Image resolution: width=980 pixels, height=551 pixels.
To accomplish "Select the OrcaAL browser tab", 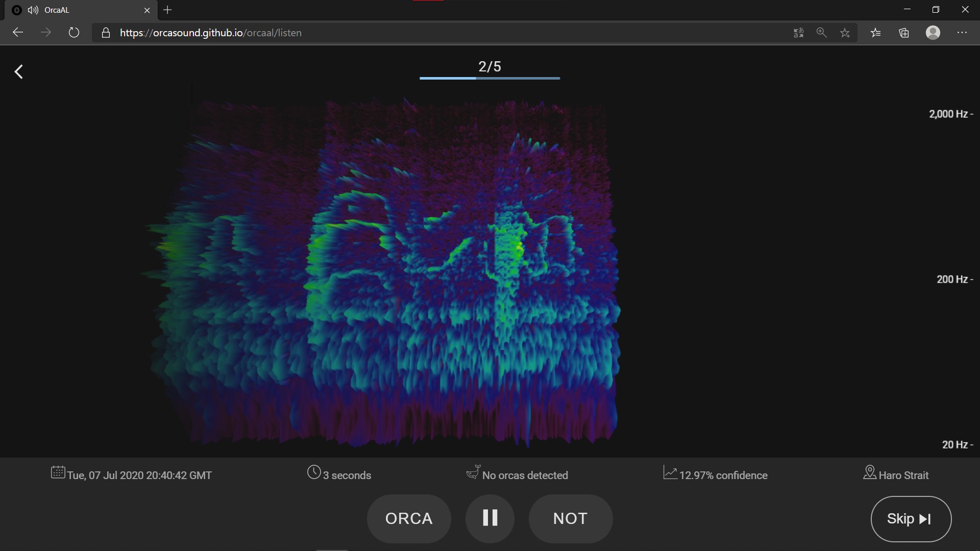I will 77,10.
